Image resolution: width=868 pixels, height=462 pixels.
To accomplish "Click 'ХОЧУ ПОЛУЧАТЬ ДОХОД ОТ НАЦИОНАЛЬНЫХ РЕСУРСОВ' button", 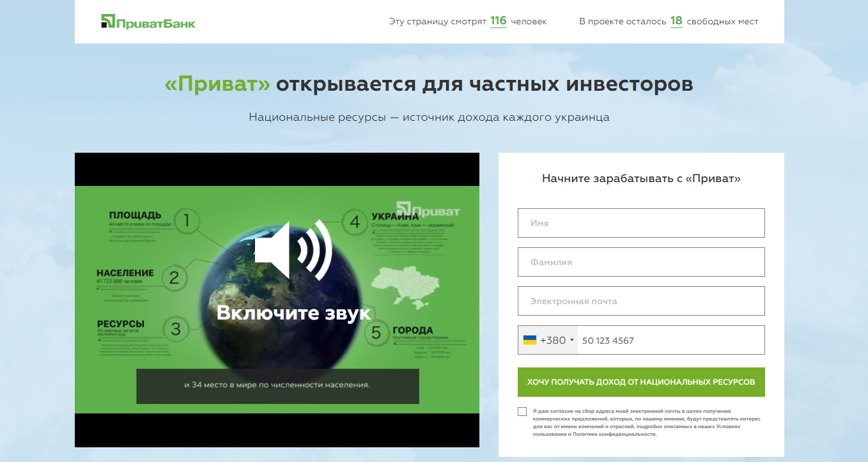I will point(641,382).
